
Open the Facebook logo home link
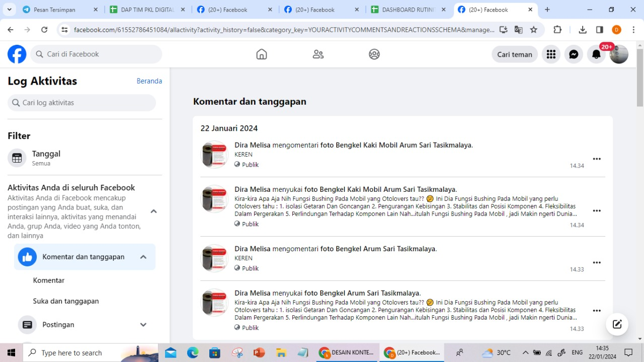click(x=17, y=54)
